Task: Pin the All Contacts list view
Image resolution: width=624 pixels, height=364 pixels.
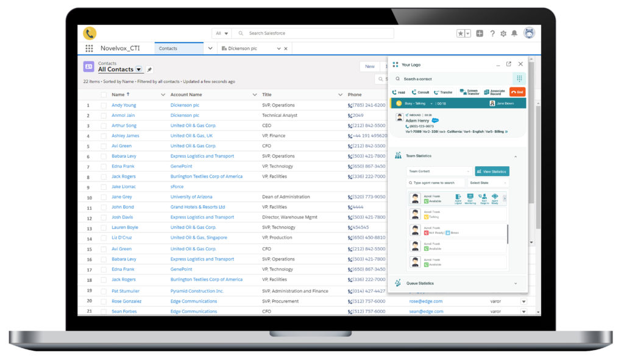Action: point(150,69)
